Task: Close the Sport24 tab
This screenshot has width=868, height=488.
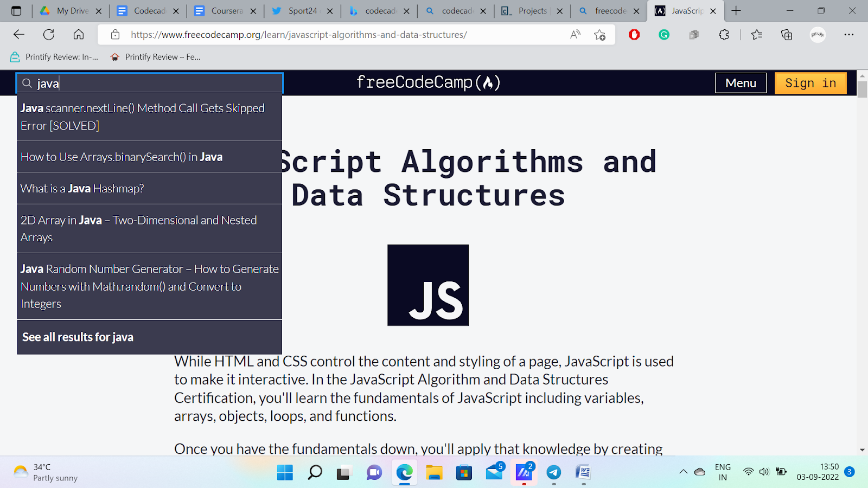Action: 330,11
